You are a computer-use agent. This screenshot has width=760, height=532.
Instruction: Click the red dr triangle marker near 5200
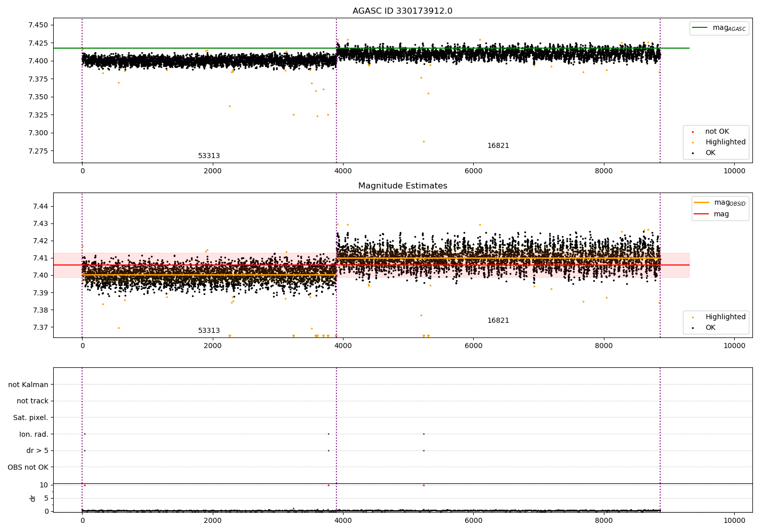[424, 485]
